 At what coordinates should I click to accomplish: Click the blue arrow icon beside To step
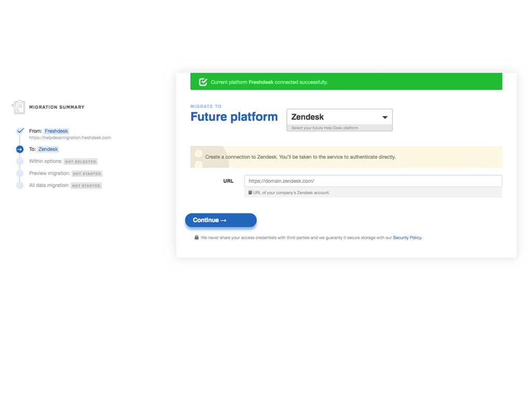pyautogui.click(x=20, y=150)
